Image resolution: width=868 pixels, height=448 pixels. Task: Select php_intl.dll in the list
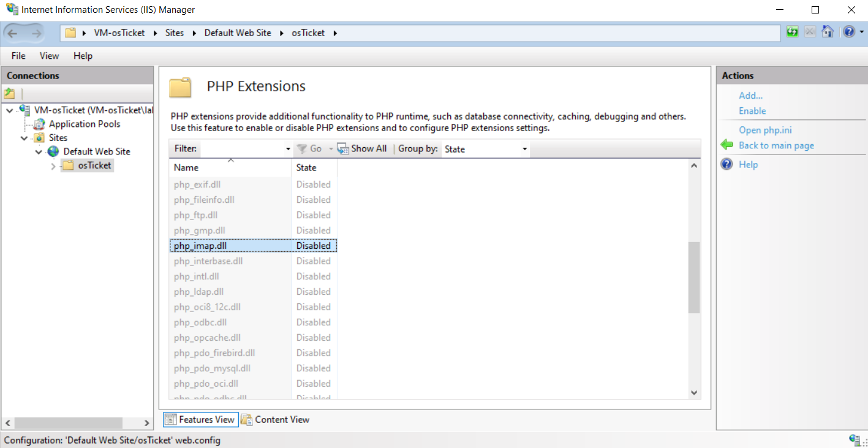coord(197,276)
